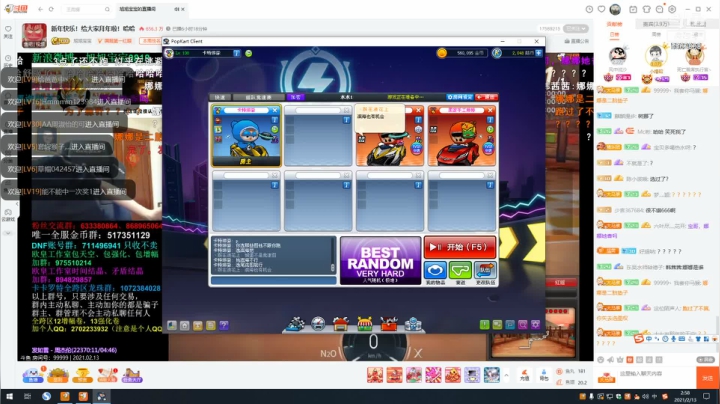This screenshot has height=404, width=720.
Task: Select the first grey speed-mode tab
Action: (x=220, y=97)
